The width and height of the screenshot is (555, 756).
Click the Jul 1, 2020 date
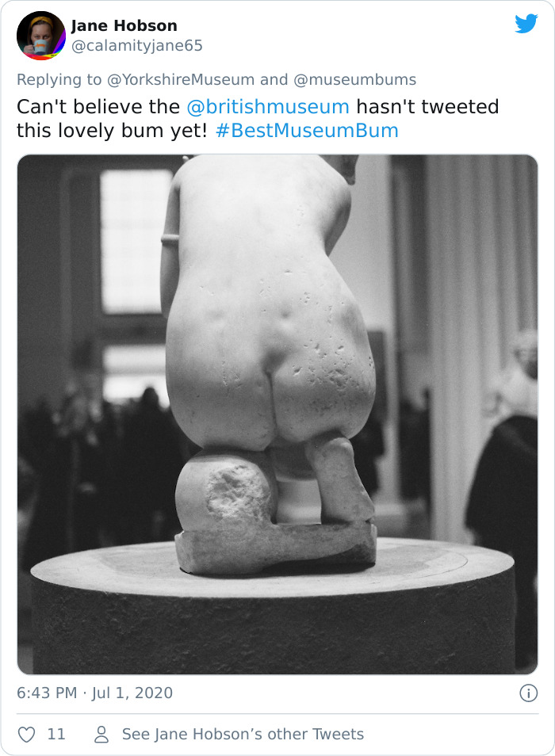coord(132,693)
